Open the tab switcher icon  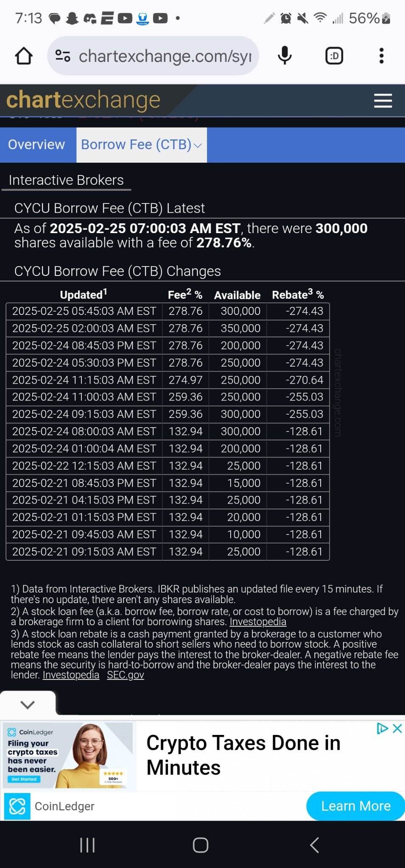(334, 56)
